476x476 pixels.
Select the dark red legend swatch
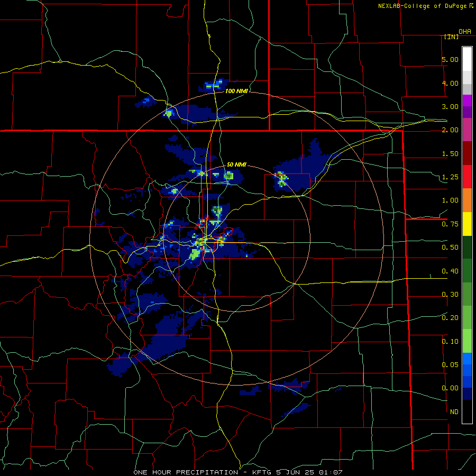pos(467,153)
